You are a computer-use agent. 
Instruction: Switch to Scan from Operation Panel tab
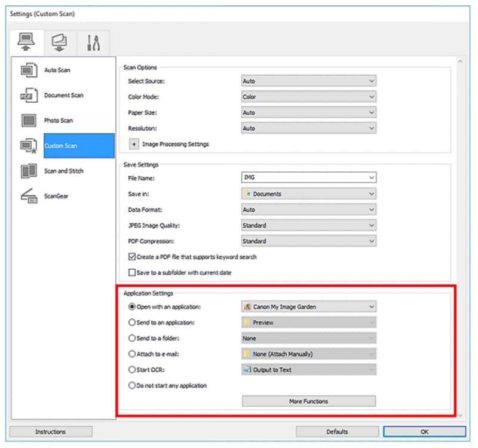tap(59, 43)
